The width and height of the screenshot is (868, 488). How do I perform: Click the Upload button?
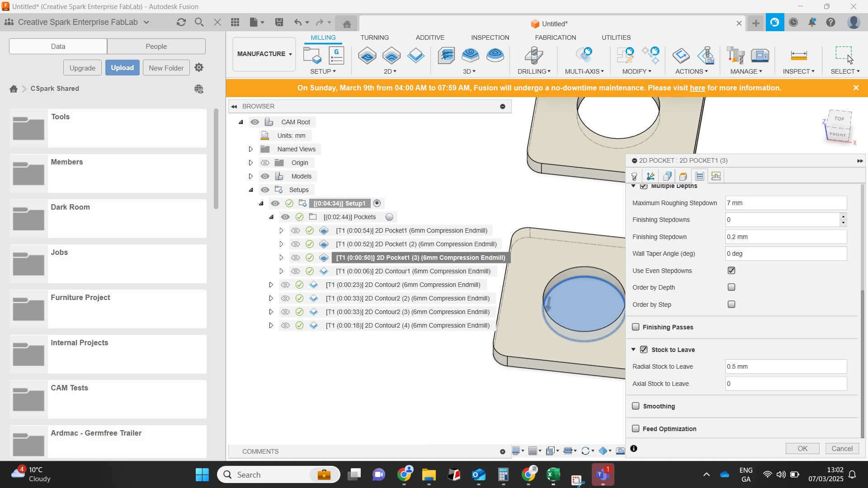coord(123,68)
